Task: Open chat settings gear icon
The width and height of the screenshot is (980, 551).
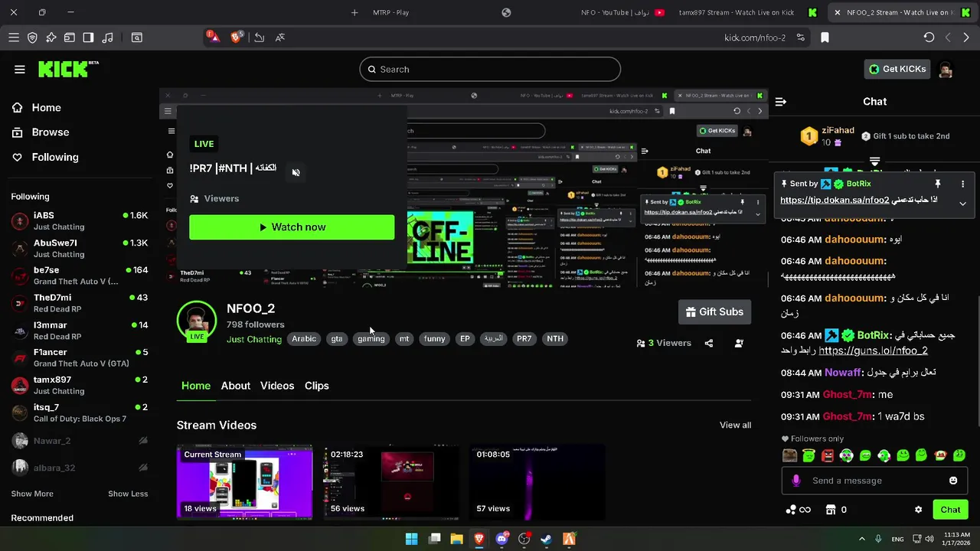Action: click(919, 510)
